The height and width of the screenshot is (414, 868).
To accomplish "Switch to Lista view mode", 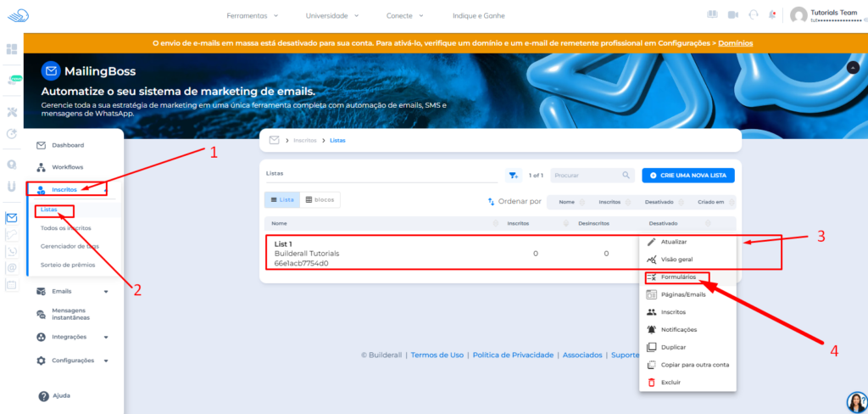I will coord(281,199).
